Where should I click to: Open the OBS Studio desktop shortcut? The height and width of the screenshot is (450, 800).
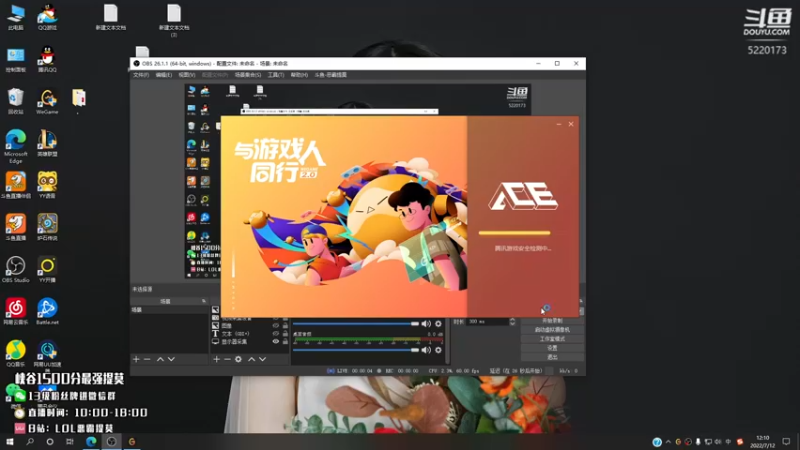16,270
